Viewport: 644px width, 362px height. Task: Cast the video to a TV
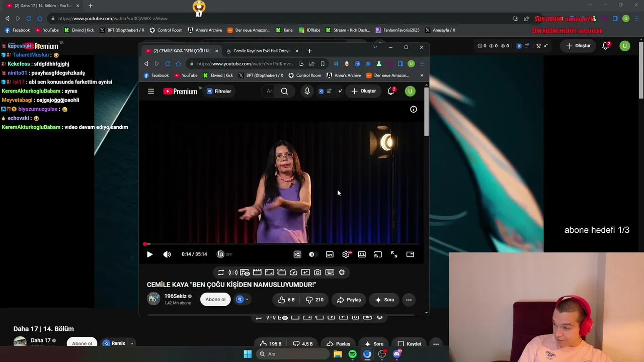tap(378, 254)
